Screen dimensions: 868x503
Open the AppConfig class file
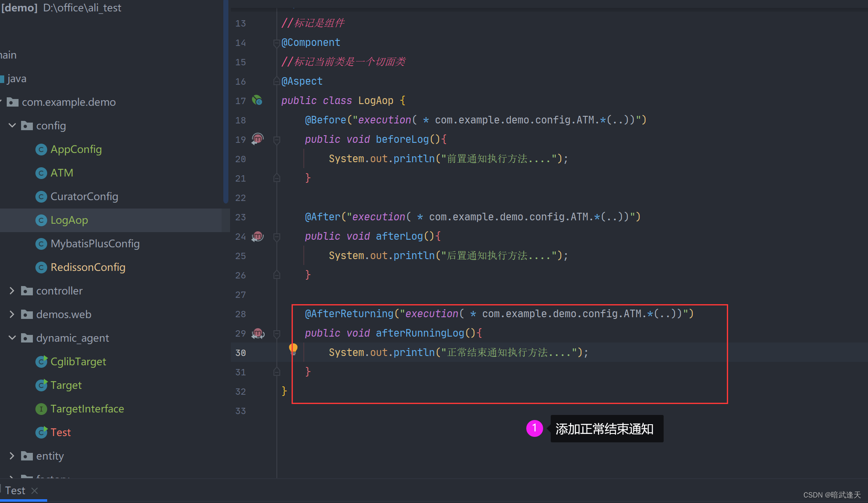tap(76, 150)
